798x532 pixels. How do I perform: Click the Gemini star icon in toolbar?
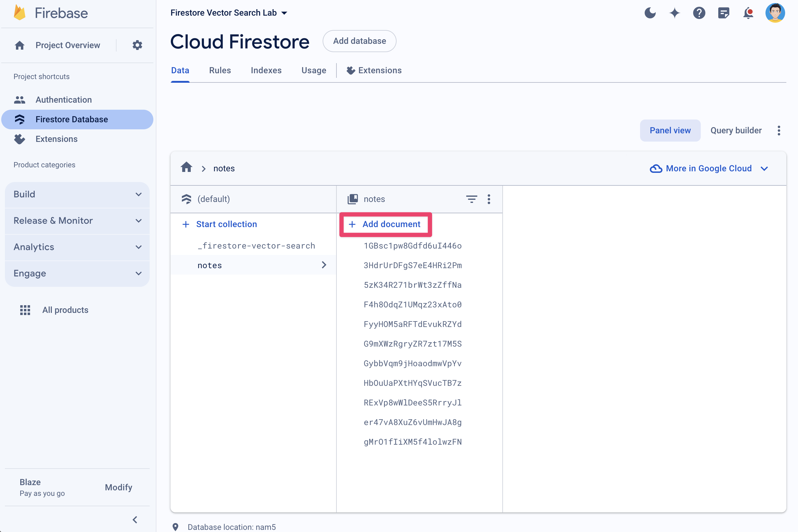[x=675, y=12]
